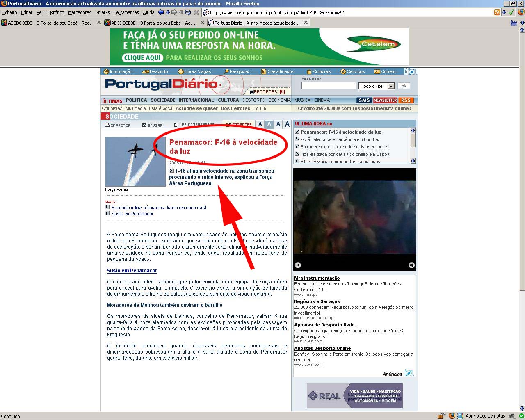Click the RSS feed icon beside address bar
The height and width of the screenshot is (420, 525).
point(497,12)
